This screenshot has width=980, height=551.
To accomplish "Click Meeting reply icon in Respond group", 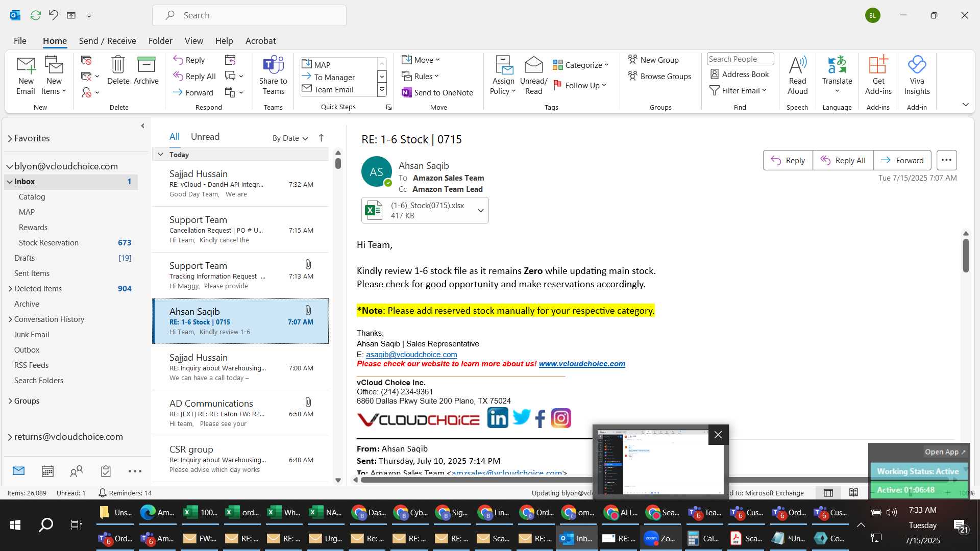I will pyautogui.click(x=230, y=60).
